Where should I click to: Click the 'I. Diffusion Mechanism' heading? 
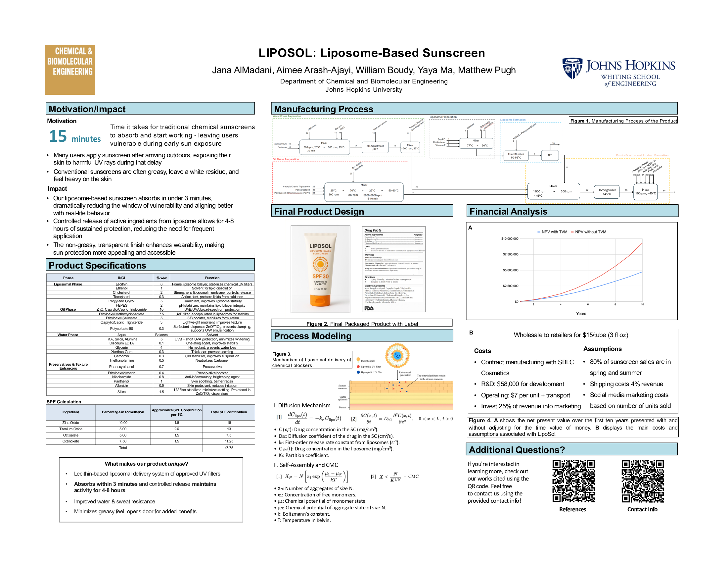(302, 405)
